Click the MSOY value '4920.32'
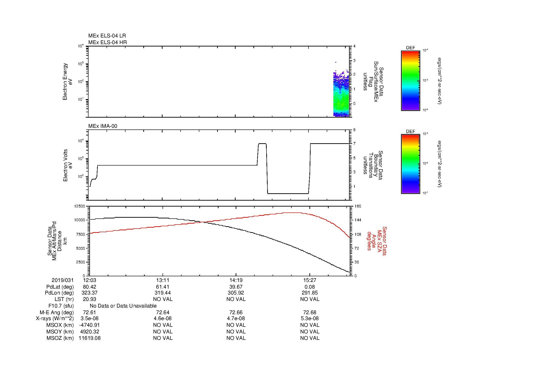Screen dimensions: 555x392 point(89,332)
